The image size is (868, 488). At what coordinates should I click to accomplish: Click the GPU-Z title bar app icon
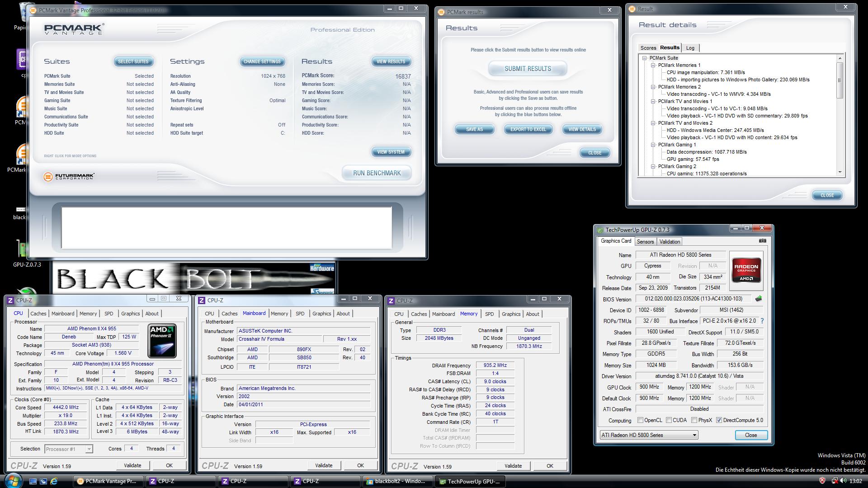(600, 230)
